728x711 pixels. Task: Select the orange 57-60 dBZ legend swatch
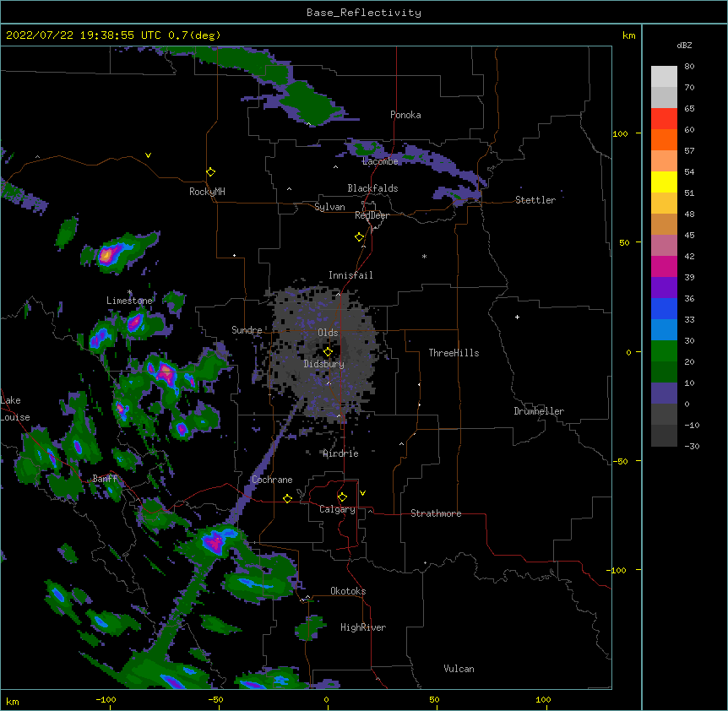click(664, 139)
